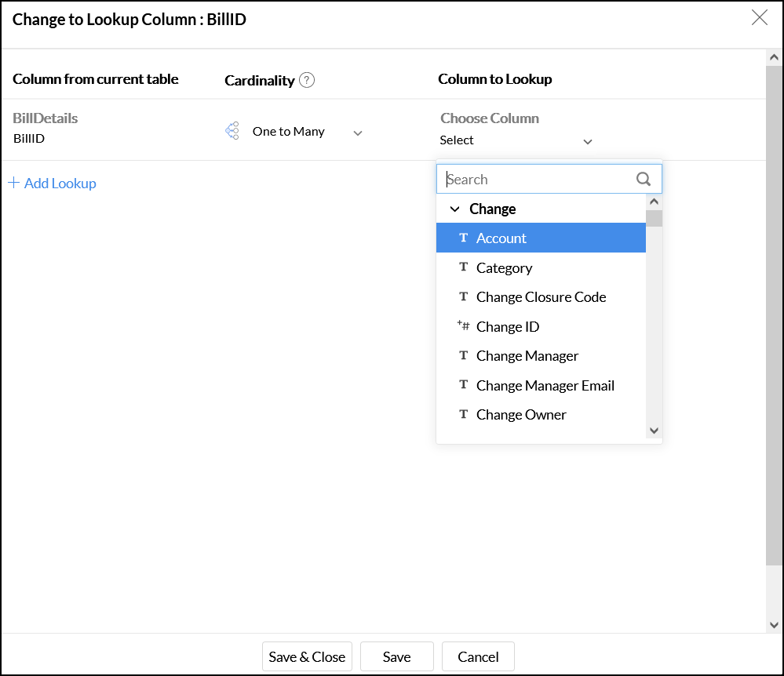This screenshot has height=676, width=784.
Task: Click the text type icon beside Category
Action: pyautogui.click(x=463, y=267)
